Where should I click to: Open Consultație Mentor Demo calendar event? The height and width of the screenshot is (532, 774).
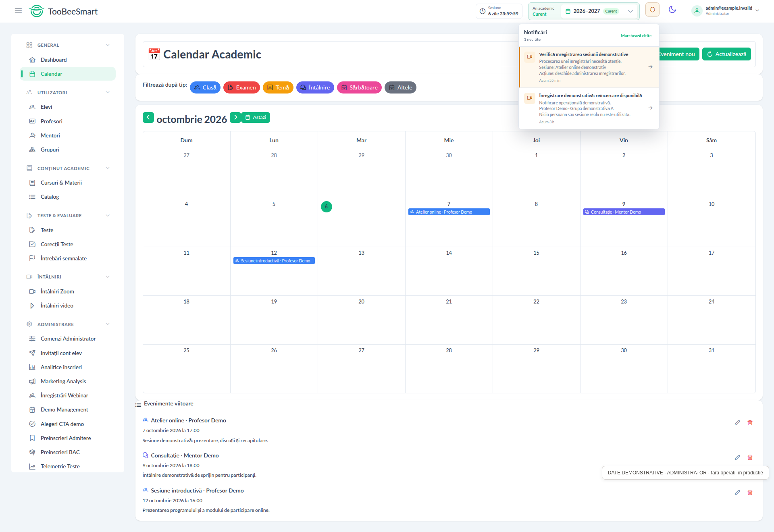(624, 212)
